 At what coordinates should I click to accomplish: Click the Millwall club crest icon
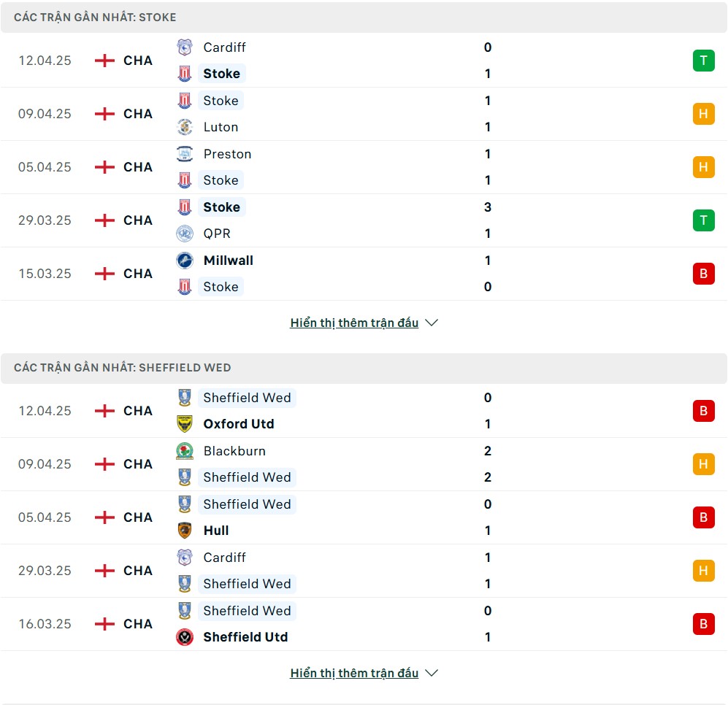tap(185, 261)
